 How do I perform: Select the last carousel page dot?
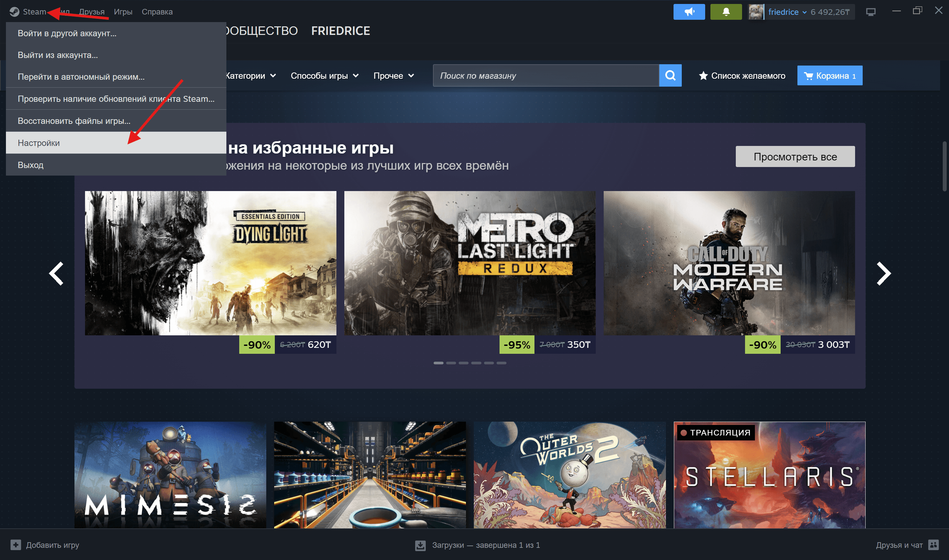(x=501, y=363)
